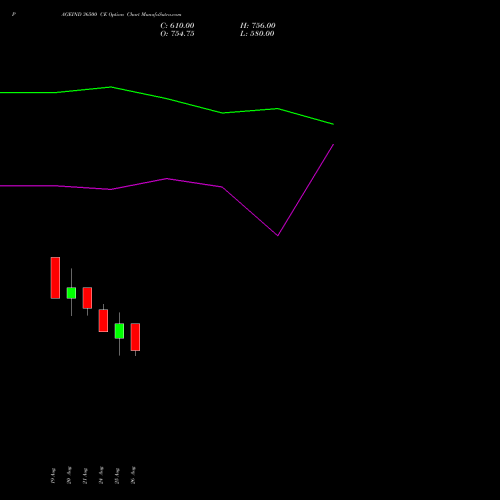The width and height of the screenshot is (500, 500).
Task: Click the chart title text with 26500 CE
Action: [121, 14]
